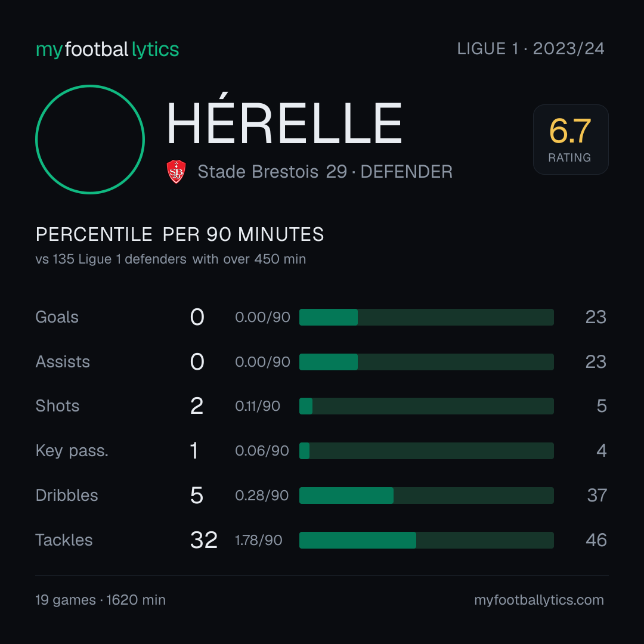
Task: Click the Dribbles percentile number 37
Action: click(597, 496)
